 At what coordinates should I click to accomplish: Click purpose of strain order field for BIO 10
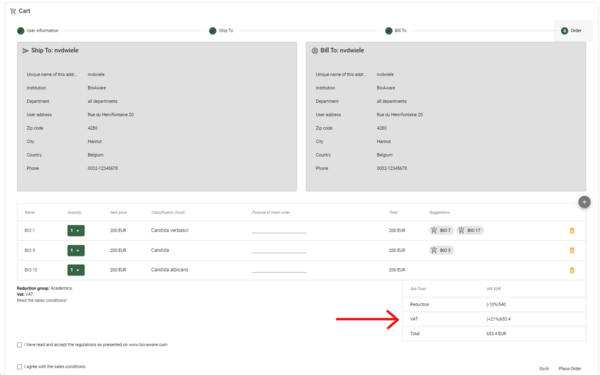coord(279,270)
